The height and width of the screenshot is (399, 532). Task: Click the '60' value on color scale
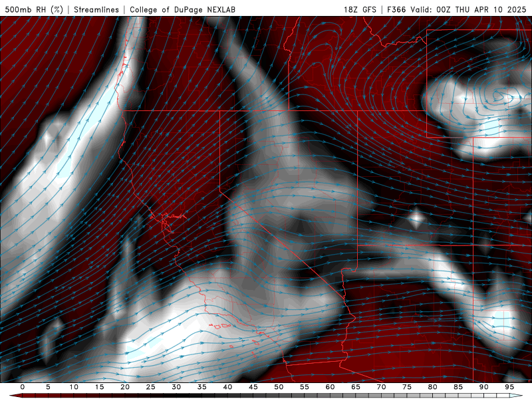coord(330,387)
